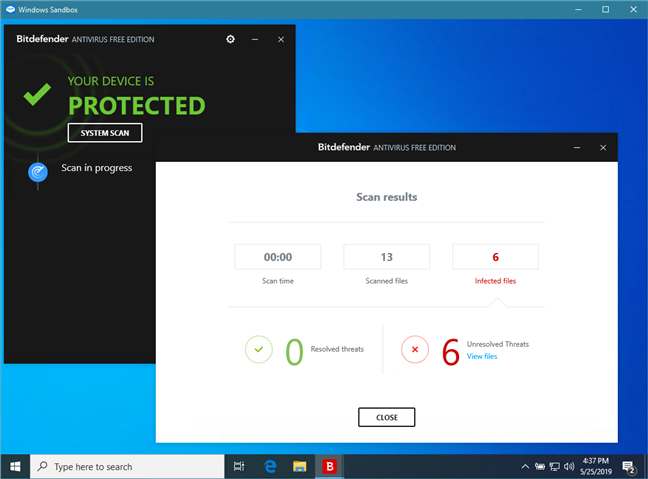
Task: Open File Explorer from taskbar
Action: pos(300,467)
